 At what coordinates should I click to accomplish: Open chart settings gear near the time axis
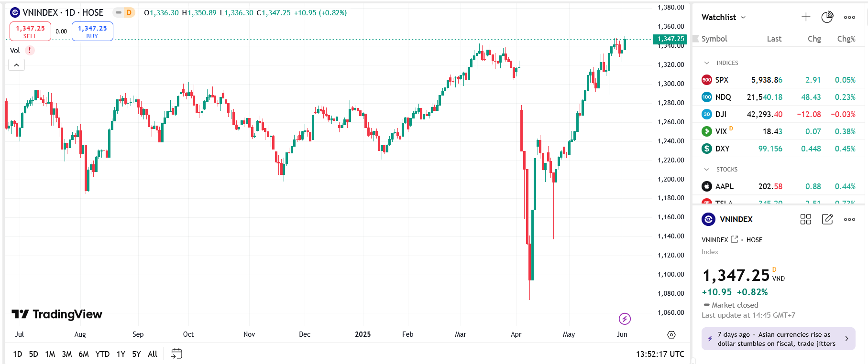click(671, 334)
